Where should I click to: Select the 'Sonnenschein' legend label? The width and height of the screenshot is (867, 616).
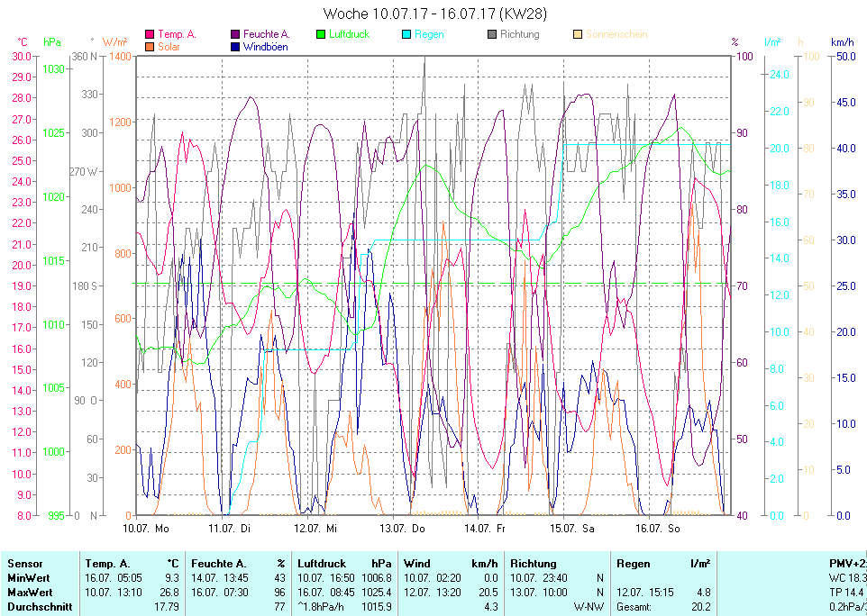tap(616, 34)
